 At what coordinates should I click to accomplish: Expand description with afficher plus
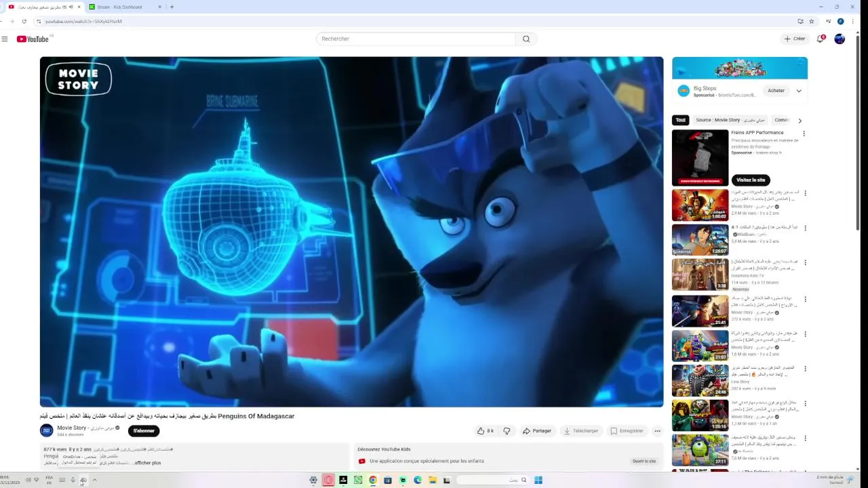[x=148, y=463]
